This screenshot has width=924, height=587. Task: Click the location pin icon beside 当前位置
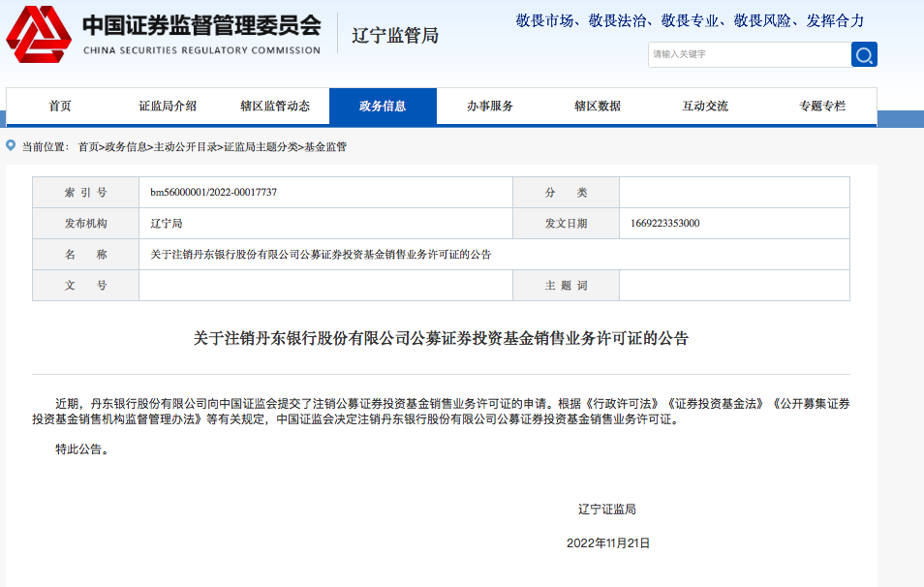pyautogui.click(x=11, y=145)
